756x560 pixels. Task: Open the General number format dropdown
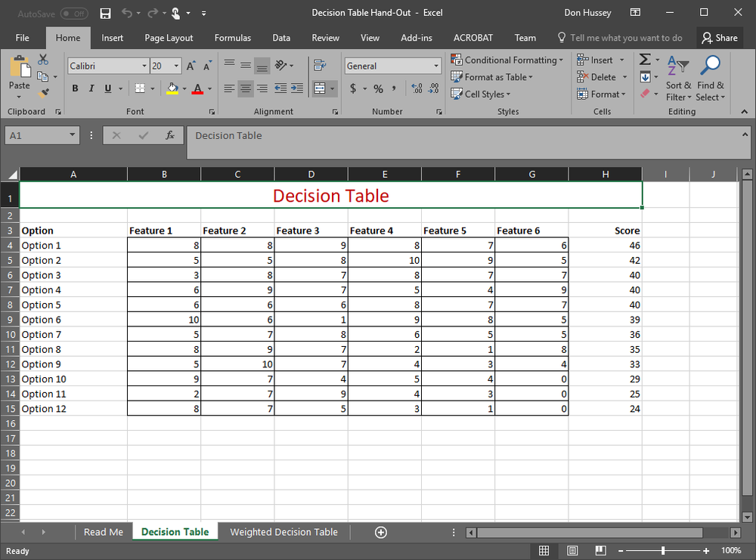[436, 66]
